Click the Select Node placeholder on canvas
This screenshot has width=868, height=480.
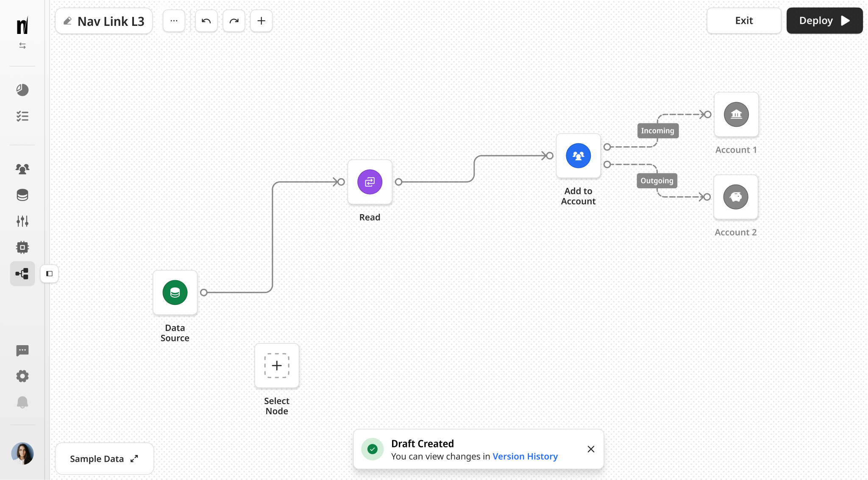click(x=277, y=366)
